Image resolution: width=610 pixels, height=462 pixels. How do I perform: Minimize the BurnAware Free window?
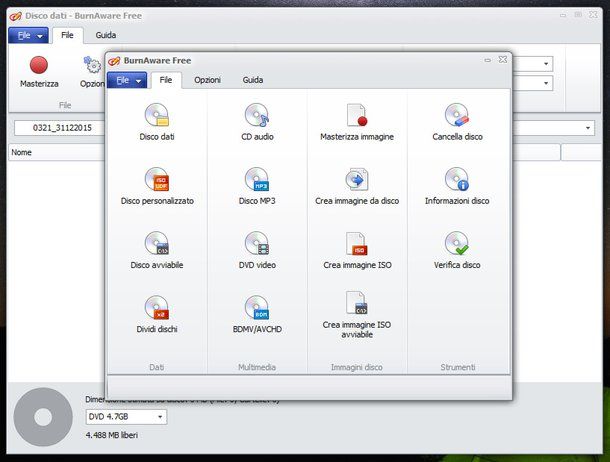[487, 60]
